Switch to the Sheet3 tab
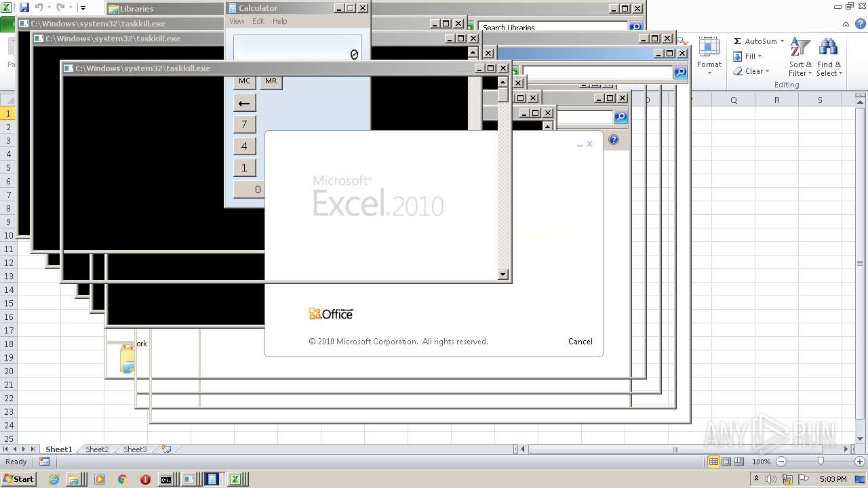Viewport: 868px width, 488px height. pos(135,449)
